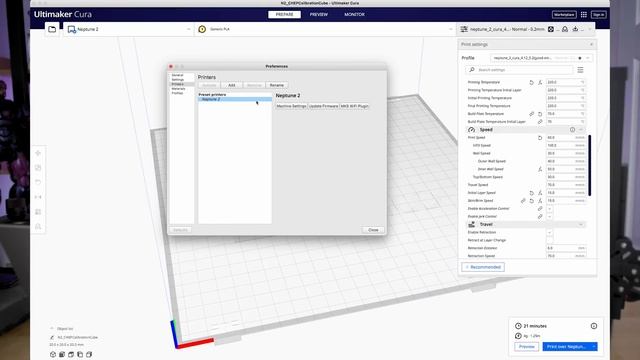The image size is (640, 360).
Task: Close the Preferences dialog with Close button
Action: [x=373, y=230]
